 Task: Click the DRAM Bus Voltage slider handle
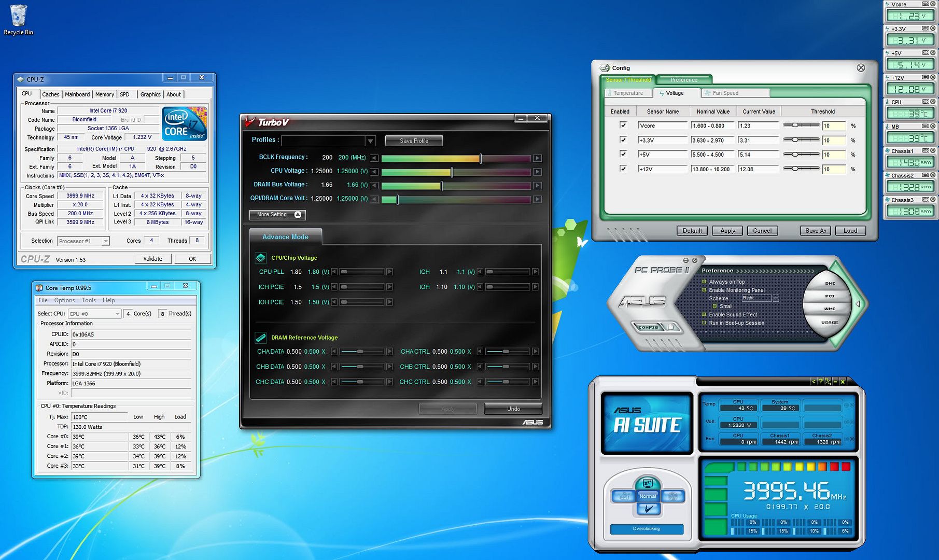tap(441, 186)
